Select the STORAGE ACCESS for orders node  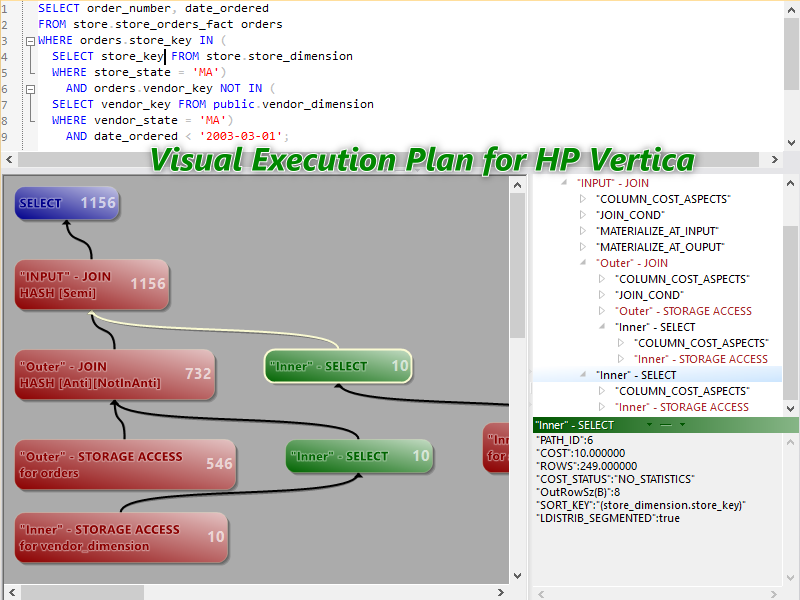click(x=126, y=464)
